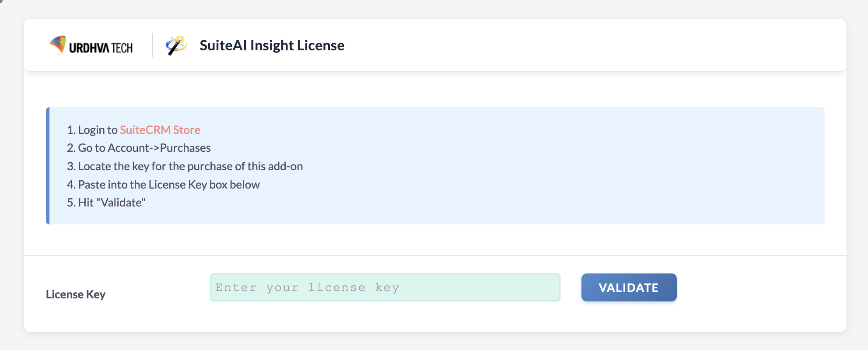Click the SuiteAI Insight License heading
868x350 pixels.
272,45
